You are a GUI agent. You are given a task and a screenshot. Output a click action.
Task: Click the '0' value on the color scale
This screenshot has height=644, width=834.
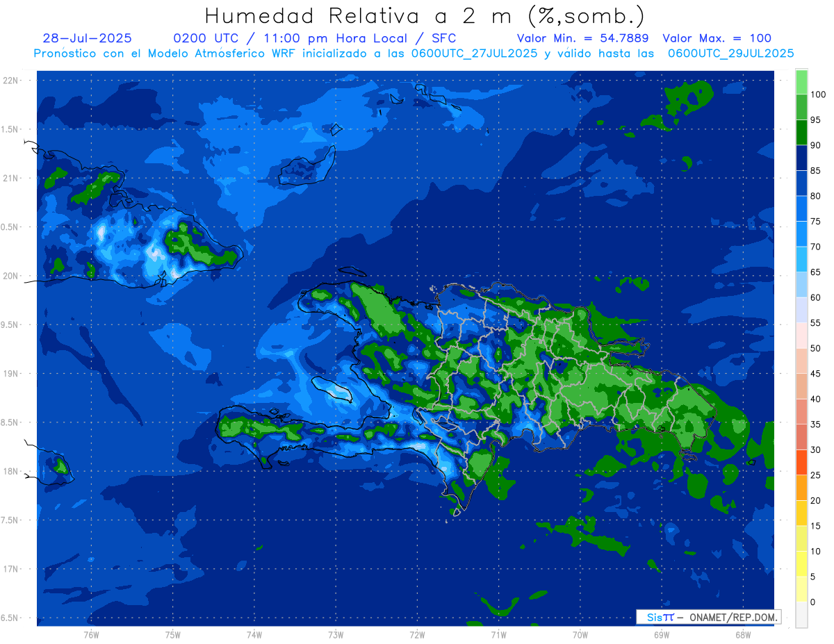813,602
